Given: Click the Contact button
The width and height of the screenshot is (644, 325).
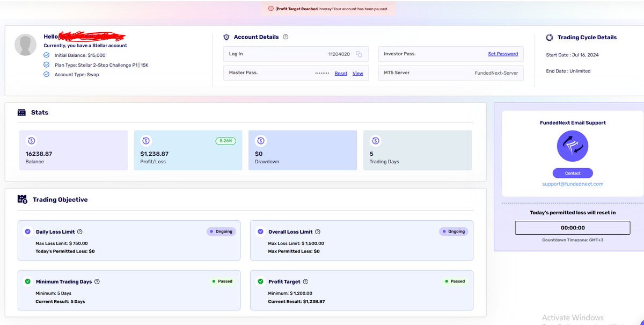Looking at the screenshot, I should click(573, 173).
